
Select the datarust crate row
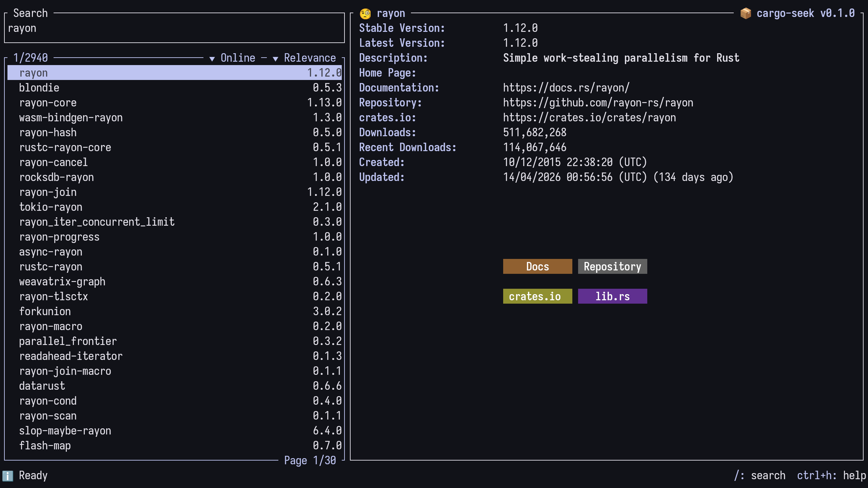coord(175,386)
